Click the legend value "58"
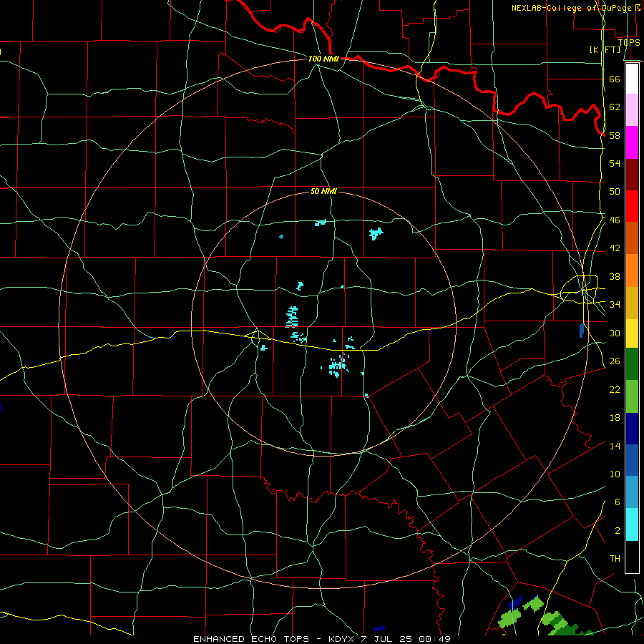 point(615,135)
